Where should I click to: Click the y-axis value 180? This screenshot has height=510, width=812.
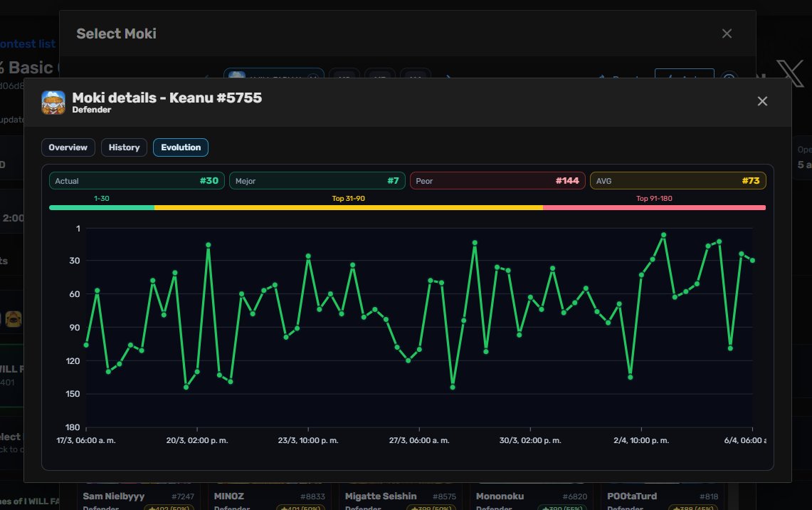click(x=73, y=427)
